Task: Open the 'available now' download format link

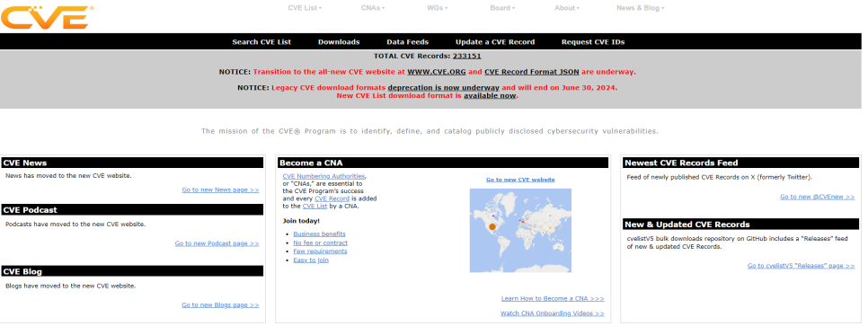Action: click(x=490, y=95)
